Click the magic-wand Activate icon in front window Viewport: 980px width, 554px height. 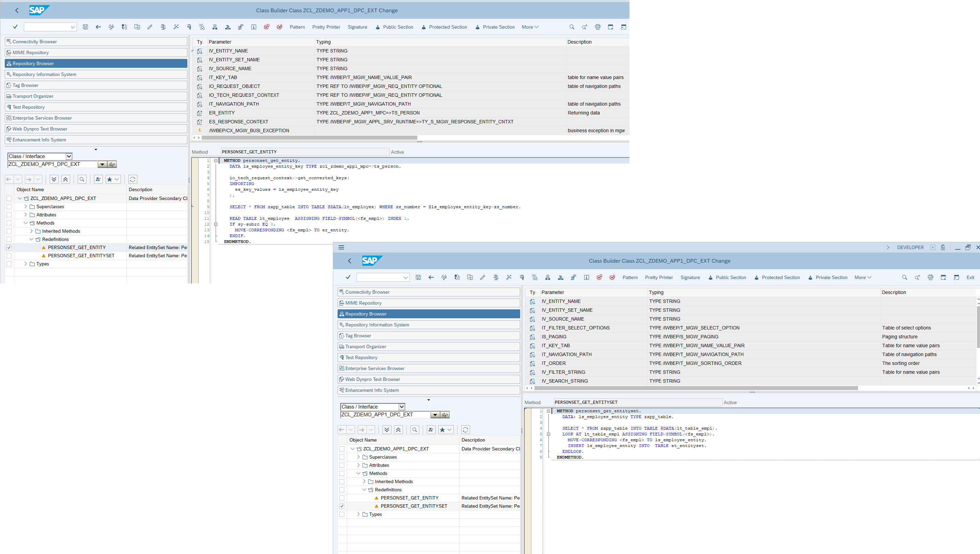pyautogui.click(x=509, y=277)
